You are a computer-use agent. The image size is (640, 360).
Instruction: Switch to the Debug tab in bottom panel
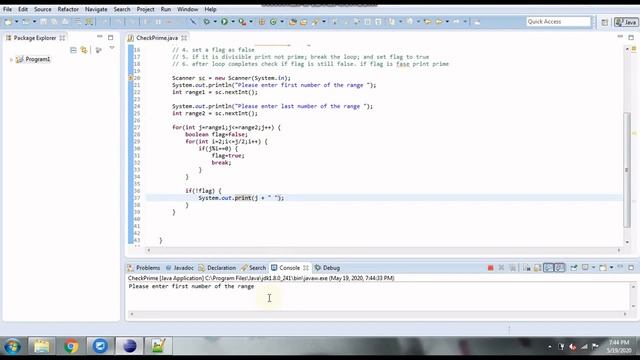click(327, 268)
